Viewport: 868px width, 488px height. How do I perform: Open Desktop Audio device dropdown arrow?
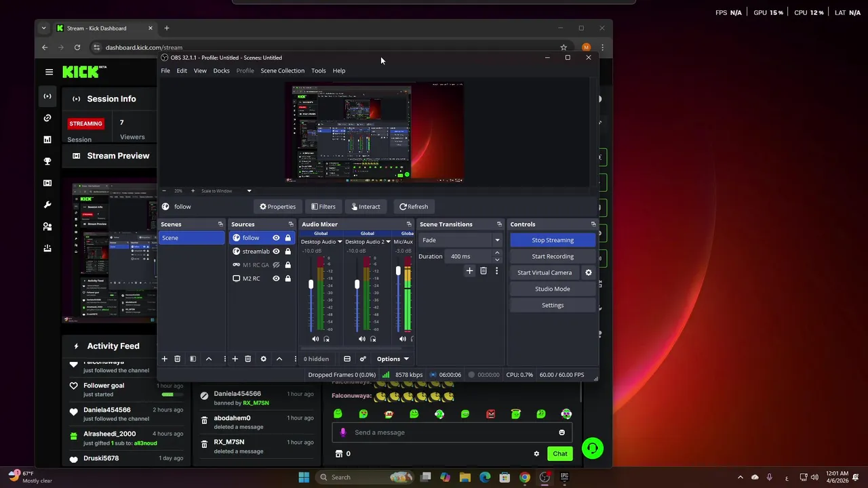pyautogui.click(x=340, y=242)
